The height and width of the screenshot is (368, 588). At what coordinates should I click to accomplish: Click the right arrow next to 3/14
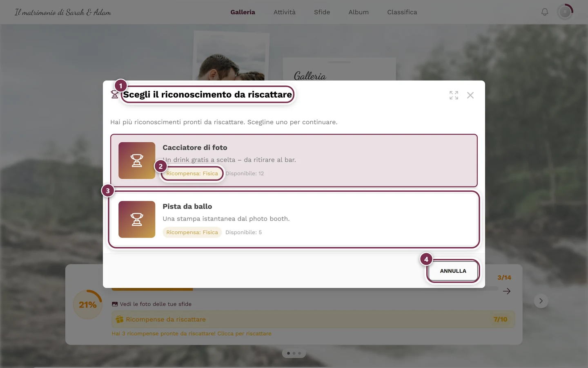[x=507, y=291]
